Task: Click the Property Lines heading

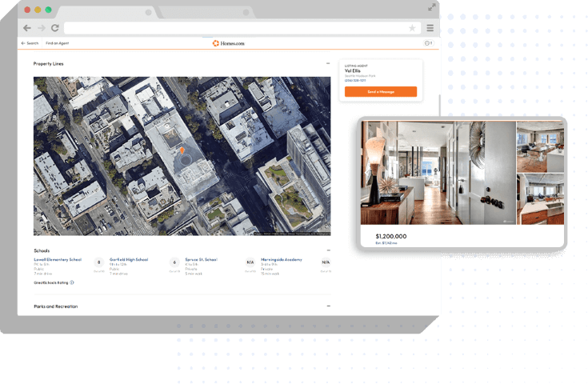Action: click(48, 64)
